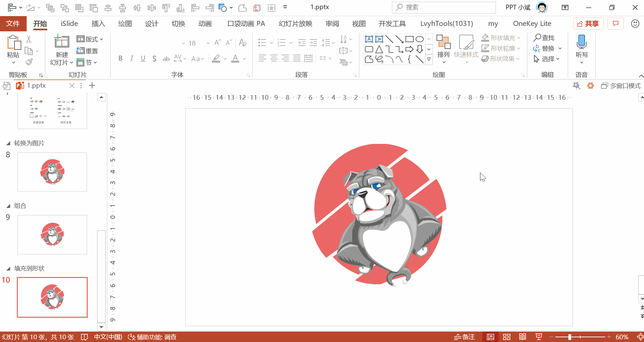Click the text highlight color button
Viewport: 644px width, 342px height.
tap(216, 59)
